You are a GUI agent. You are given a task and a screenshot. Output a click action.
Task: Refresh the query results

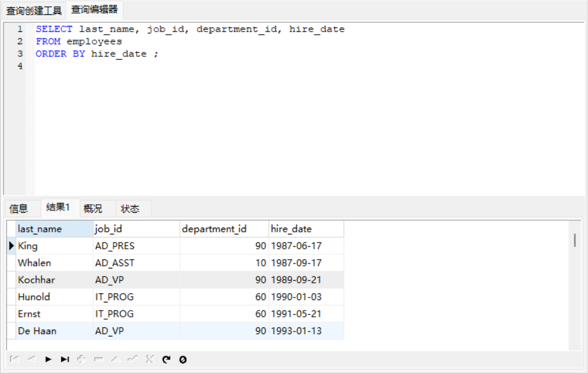point(166,359)
